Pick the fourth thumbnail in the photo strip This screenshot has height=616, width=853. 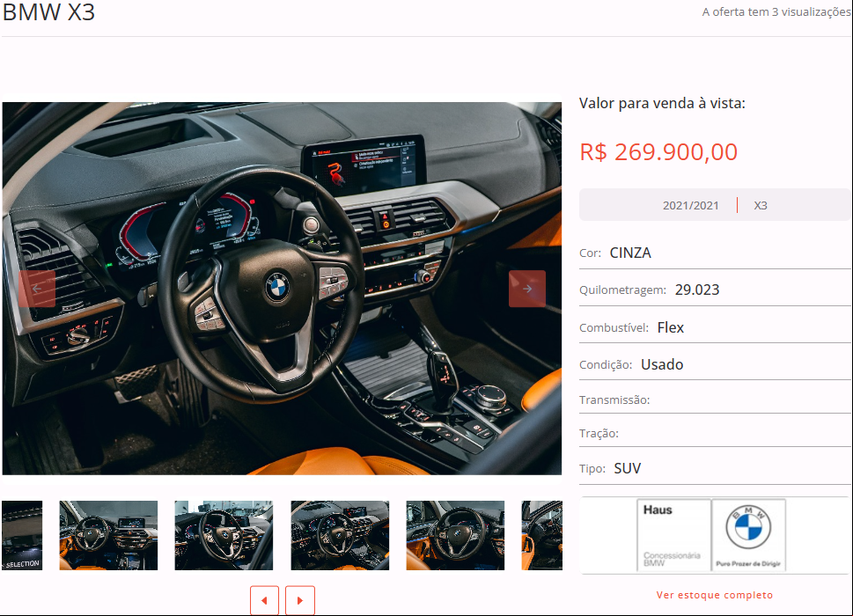[340, 535]
